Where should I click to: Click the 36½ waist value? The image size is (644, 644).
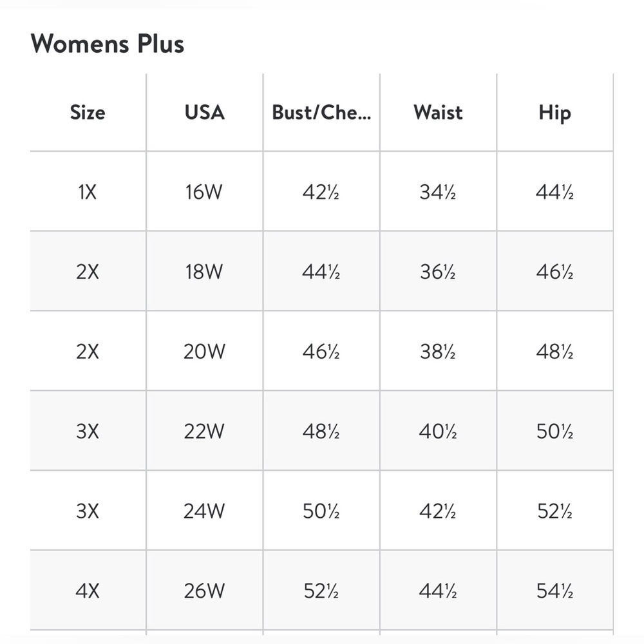pos(438,272)
